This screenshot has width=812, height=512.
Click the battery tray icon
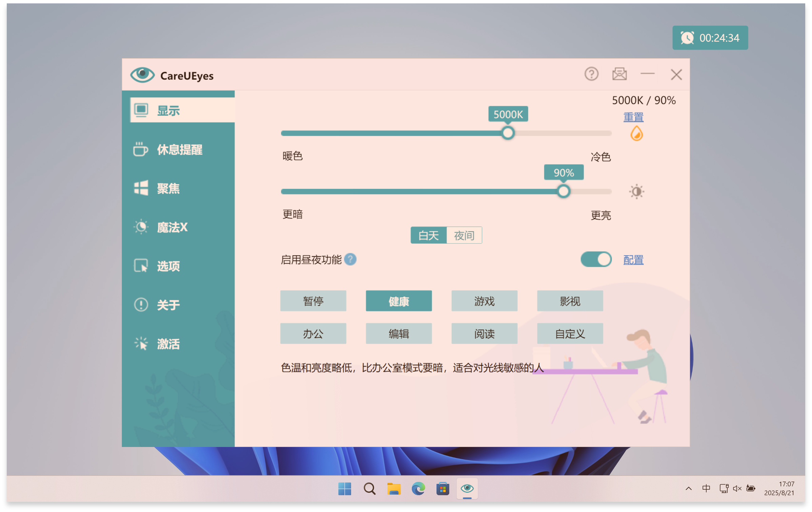(x=751, y=488)
